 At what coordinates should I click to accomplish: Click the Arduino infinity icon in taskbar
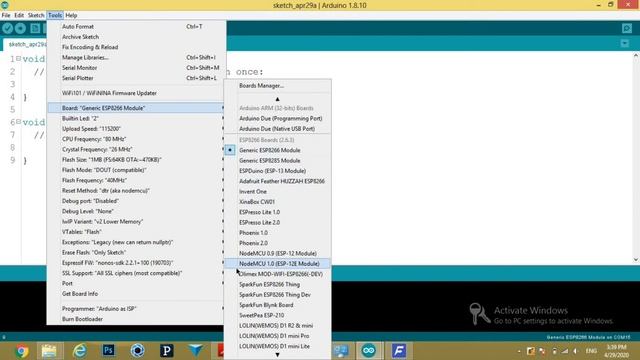point(369,351)
